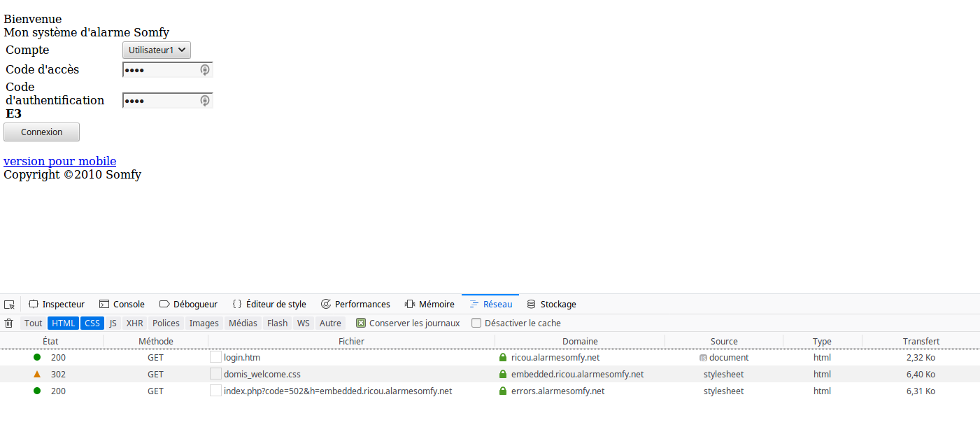Sort by the Fichier column header
Screen dimensions: 980x432
(352, 341)
